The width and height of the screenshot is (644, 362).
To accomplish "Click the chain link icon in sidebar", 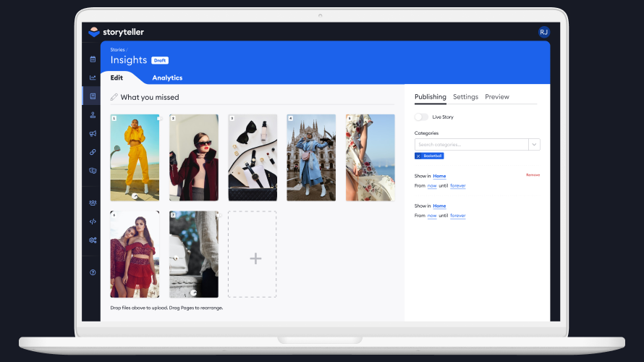I will point(93,152).
